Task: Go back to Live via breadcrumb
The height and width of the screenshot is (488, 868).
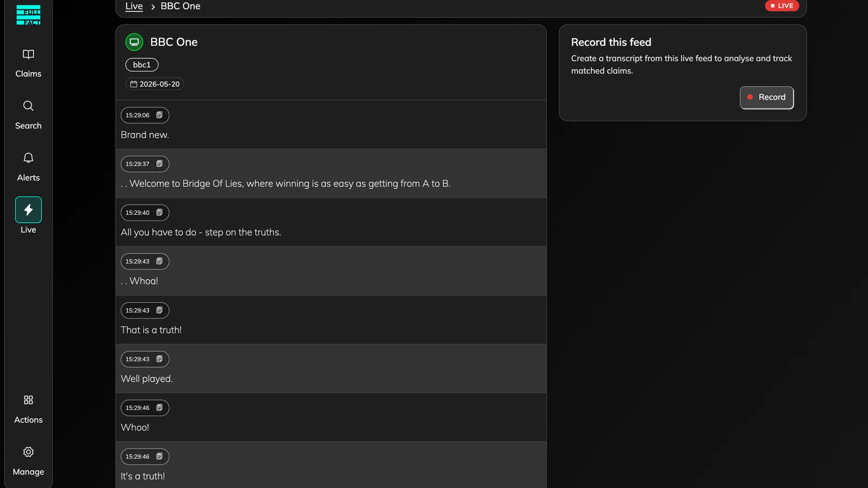Action: tap(134, 6)
